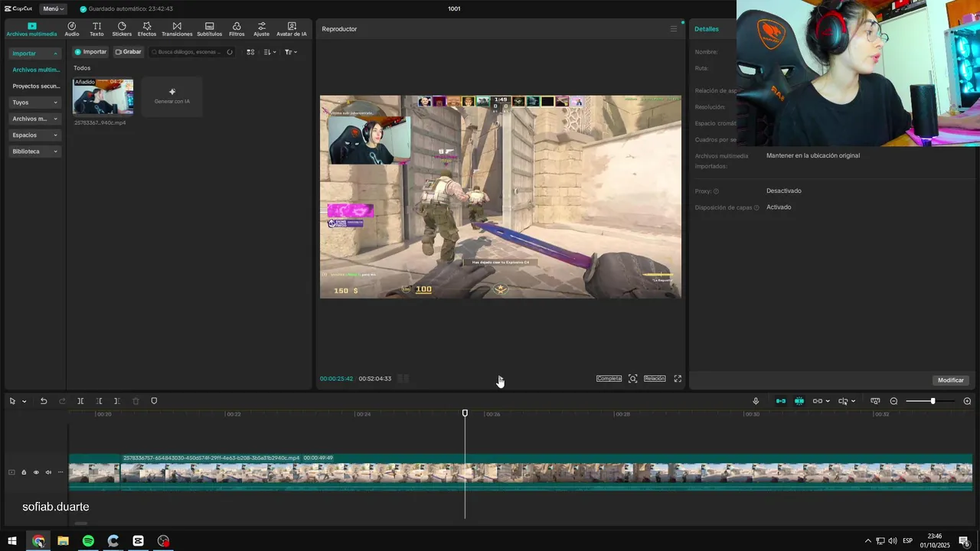Select Archivos multimedia sidebar item
The width and height of the screenshot is (980, 551).
click(x=36, y=70)
